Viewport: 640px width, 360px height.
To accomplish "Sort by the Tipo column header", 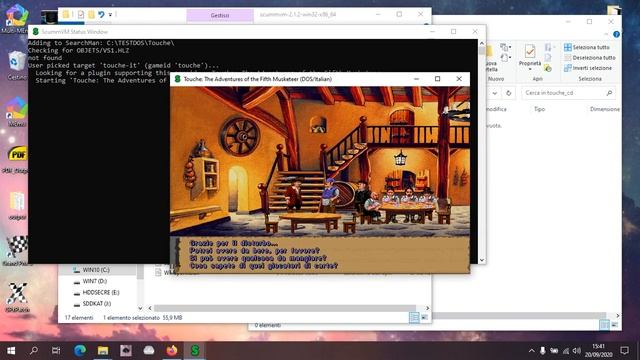I will [x=540, y=109].
